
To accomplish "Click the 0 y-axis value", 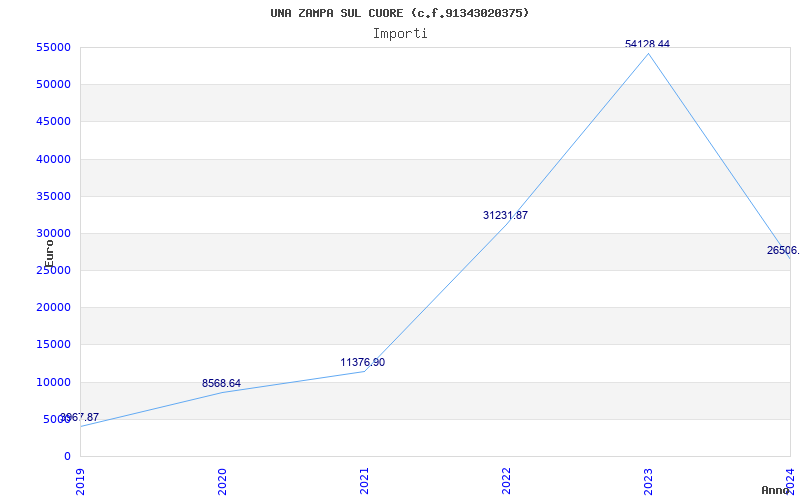I will tap(67, 456).
